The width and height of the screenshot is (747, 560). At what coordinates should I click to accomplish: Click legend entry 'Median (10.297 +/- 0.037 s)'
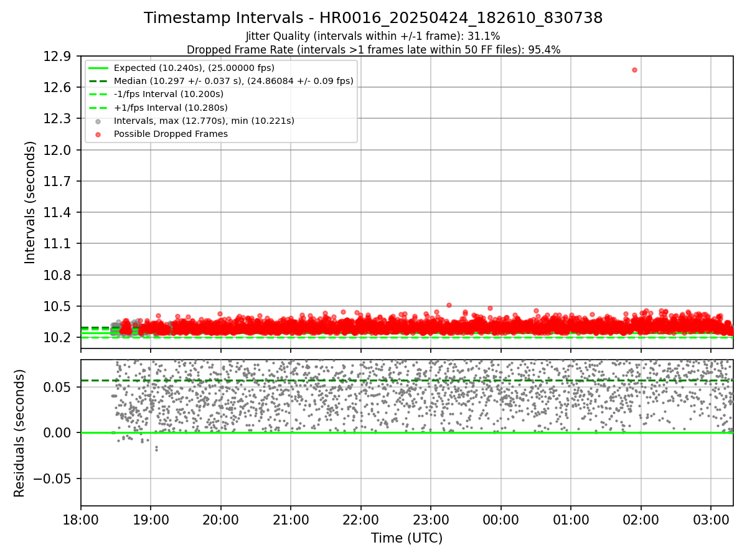[x=233, y=81]
